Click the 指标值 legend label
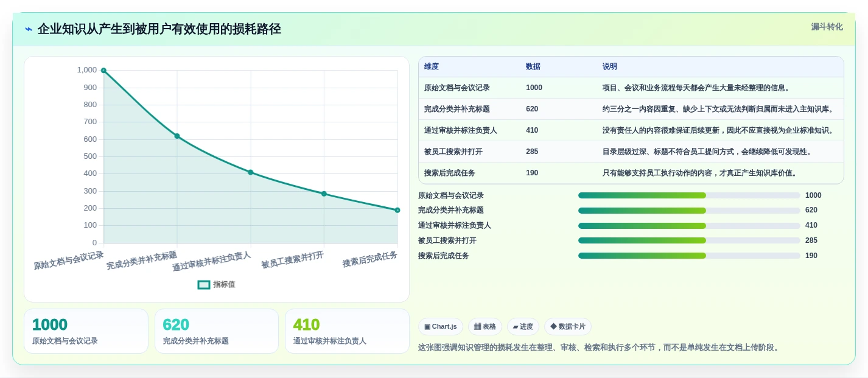 point(224,284)
